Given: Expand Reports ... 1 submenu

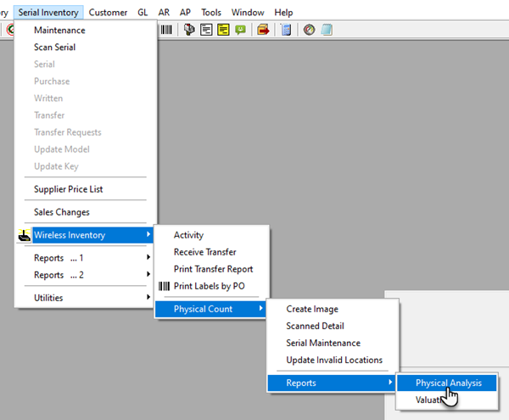Looking at the screenshot, I should (86, 258).
